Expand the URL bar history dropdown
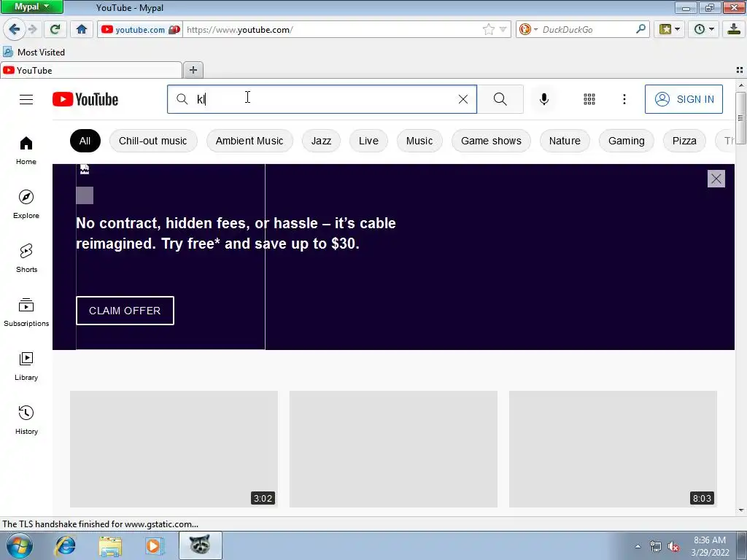The width and height of the screenshot is (747, 560). point(503,29)
